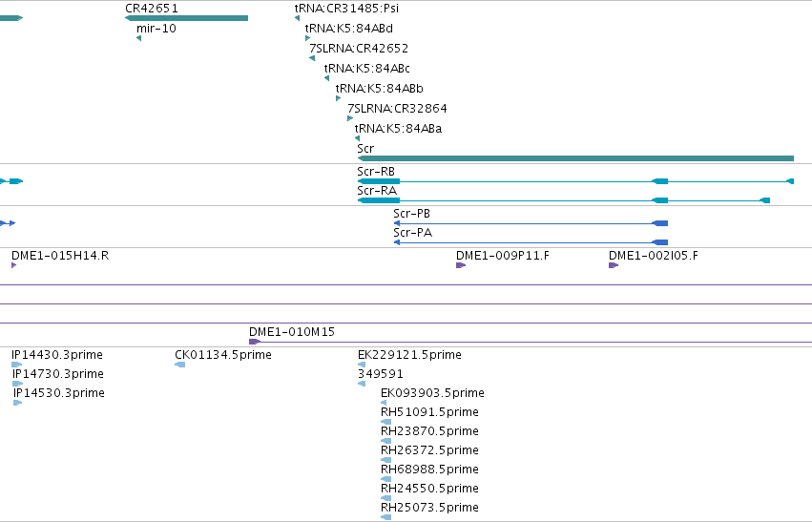
Task: Click the Scr-PA label text
Action: [x=413, y=233]
